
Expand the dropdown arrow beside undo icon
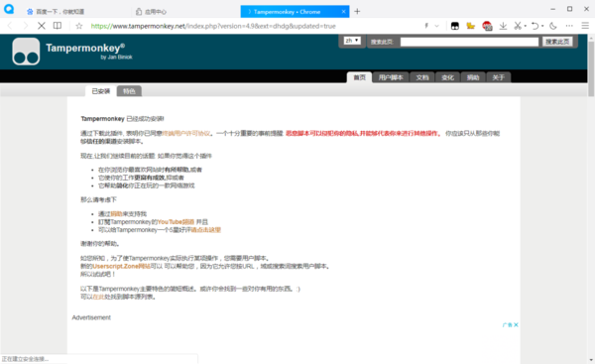click(x=542, y=26)
